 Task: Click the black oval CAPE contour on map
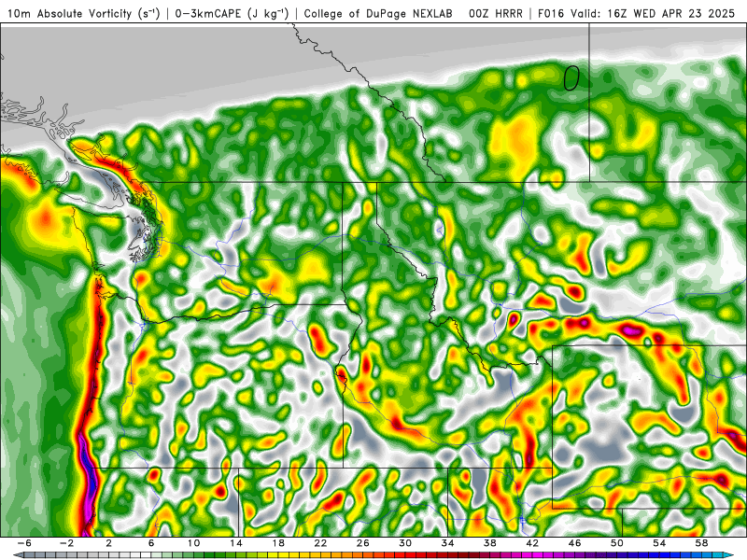tap(571, 78)
